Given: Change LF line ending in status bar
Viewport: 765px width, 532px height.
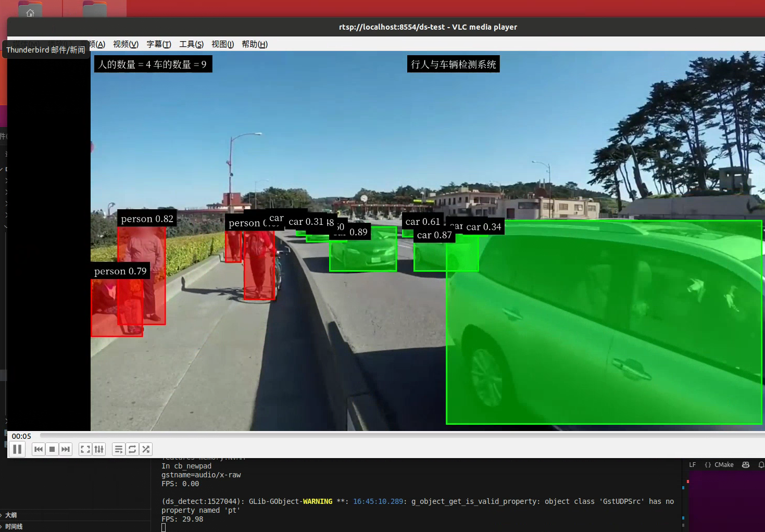Looking at the screenshot, I should coord(692,465).
